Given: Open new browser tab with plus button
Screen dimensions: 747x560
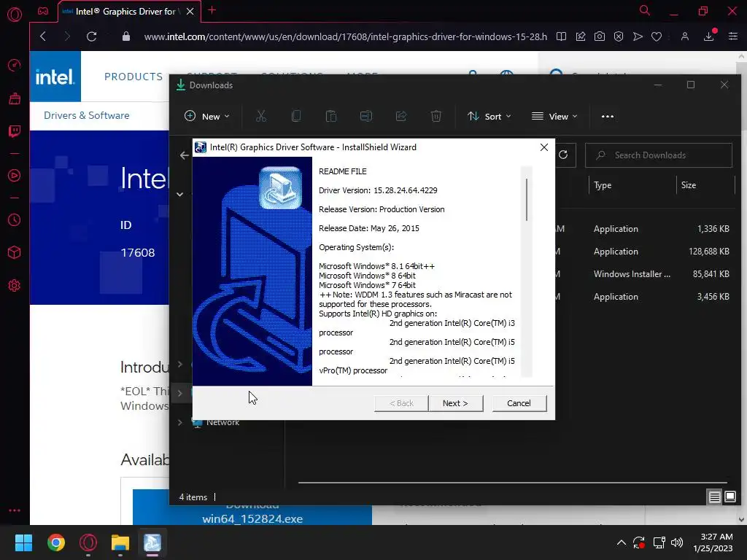Looking at the screenshot, I should coord(212,10).
